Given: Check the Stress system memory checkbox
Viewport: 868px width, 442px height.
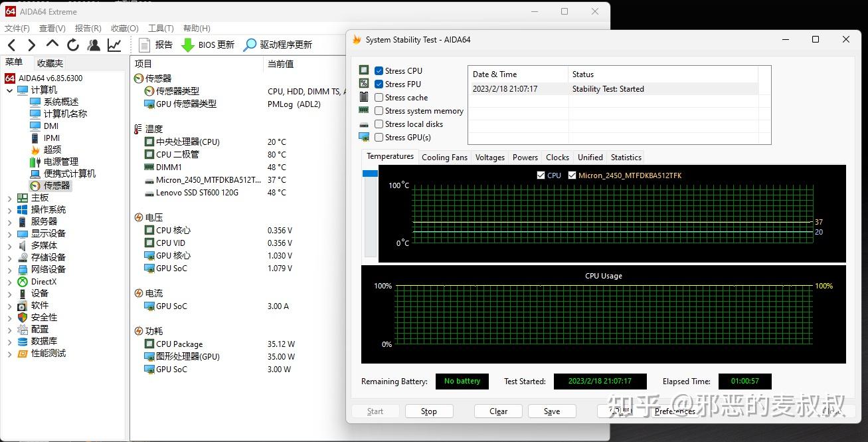Looking at the screenshot, I should click(x=379, y=110).
